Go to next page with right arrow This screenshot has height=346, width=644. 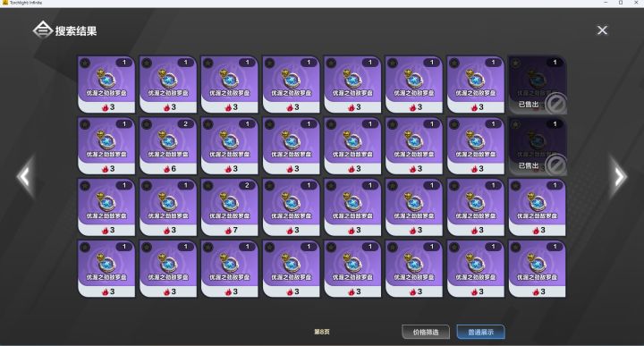pos(619,176)
